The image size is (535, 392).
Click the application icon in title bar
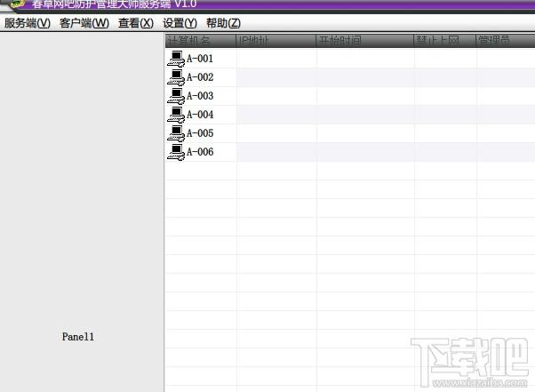click(x=14, y=4)
